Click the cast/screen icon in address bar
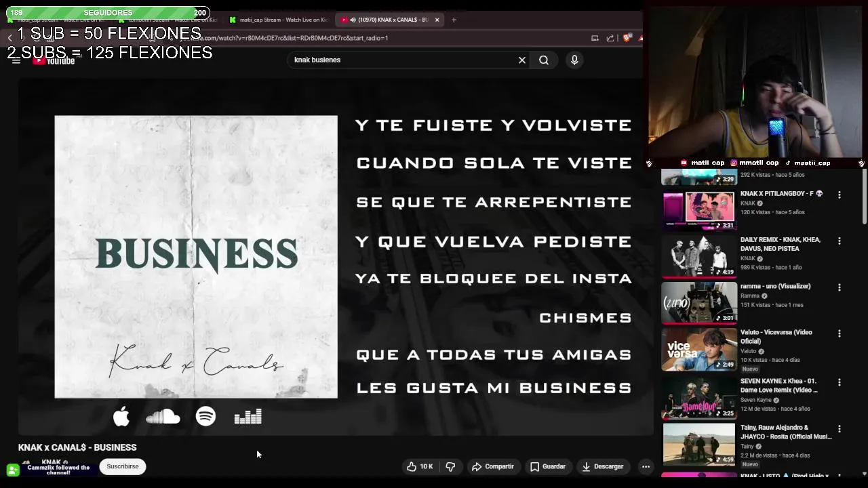Image resolution: width=868 pixels, height=488 pixels. pos(595,38)
